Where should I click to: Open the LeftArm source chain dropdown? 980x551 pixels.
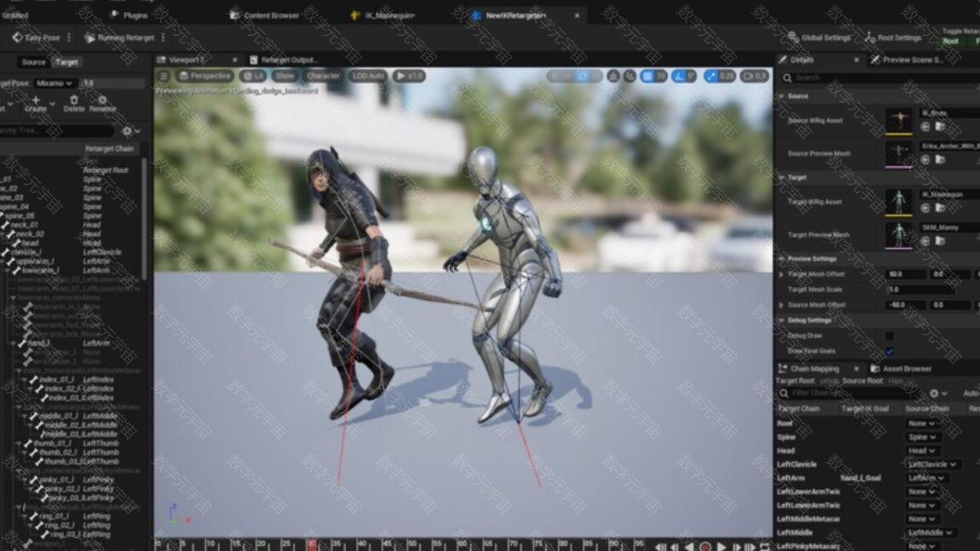[x=928, y=478]
